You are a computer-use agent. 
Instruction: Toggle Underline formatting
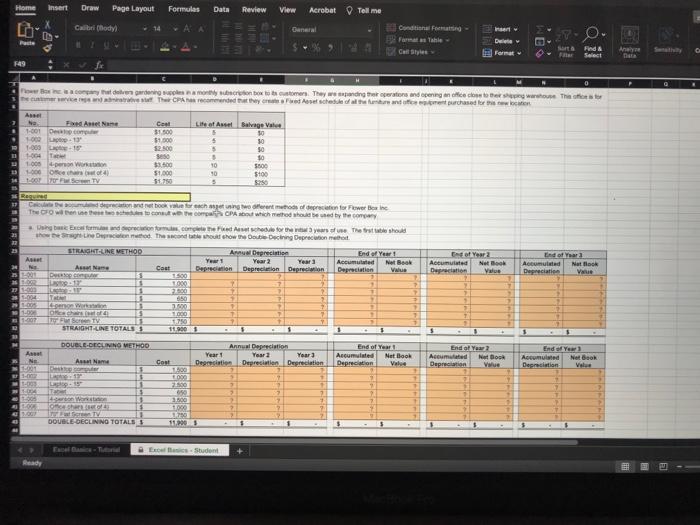point(106,45)
